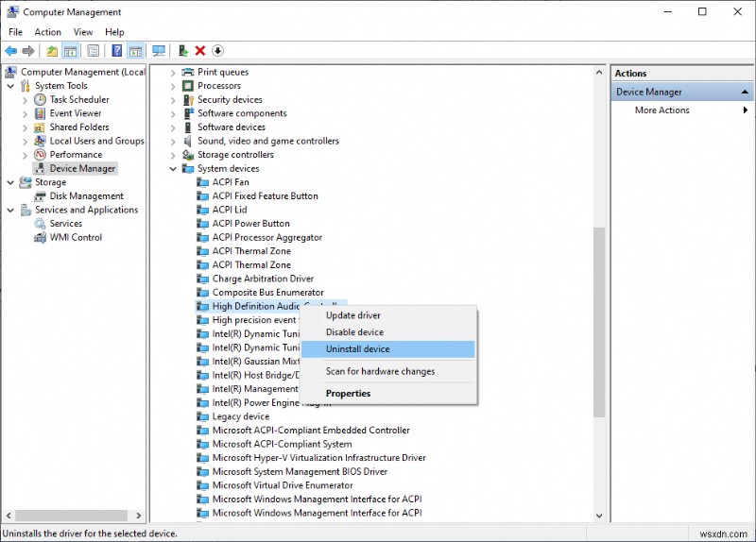
Task: Click the down-arrow disable device icon
Action: click(218, 51)
